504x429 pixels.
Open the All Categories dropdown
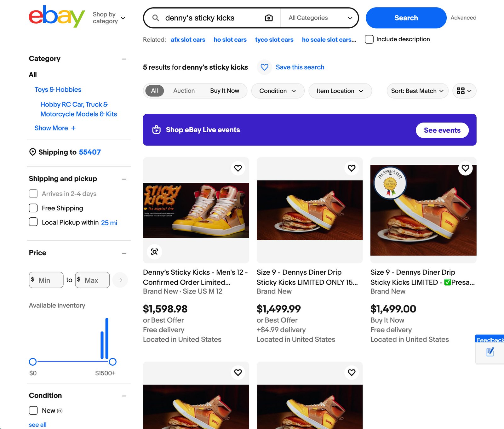click(x=319, y=18)
